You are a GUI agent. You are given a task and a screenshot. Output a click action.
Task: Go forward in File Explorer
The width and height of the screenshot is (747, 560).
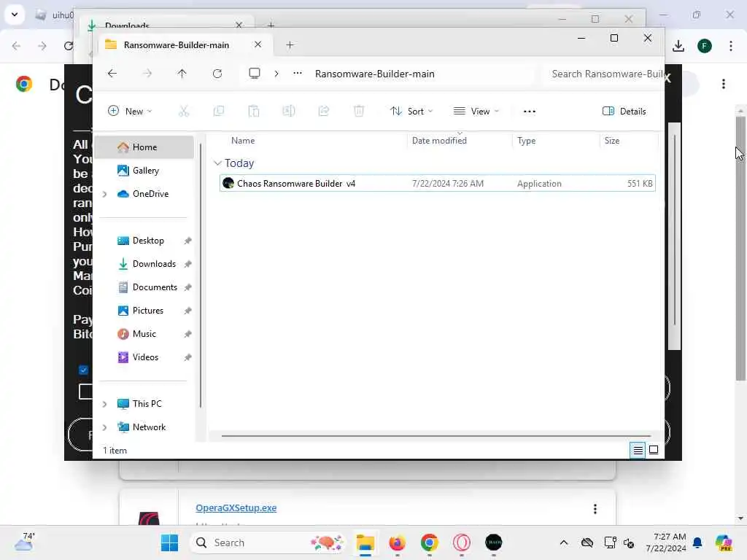(147, 74)
